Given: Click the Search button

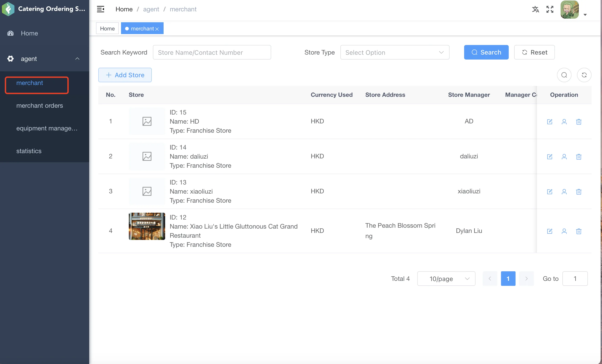Looking at the screenshot, I should click(486, 52).
